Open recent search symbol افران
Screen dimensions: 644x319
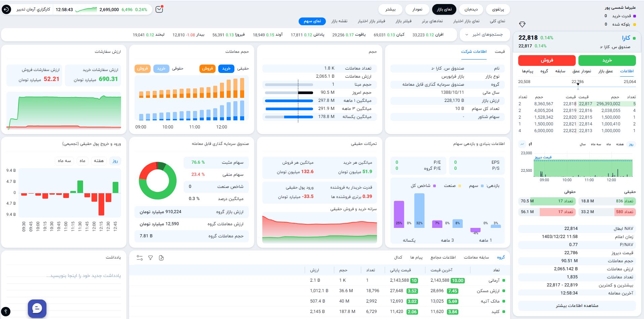(428, 35)
